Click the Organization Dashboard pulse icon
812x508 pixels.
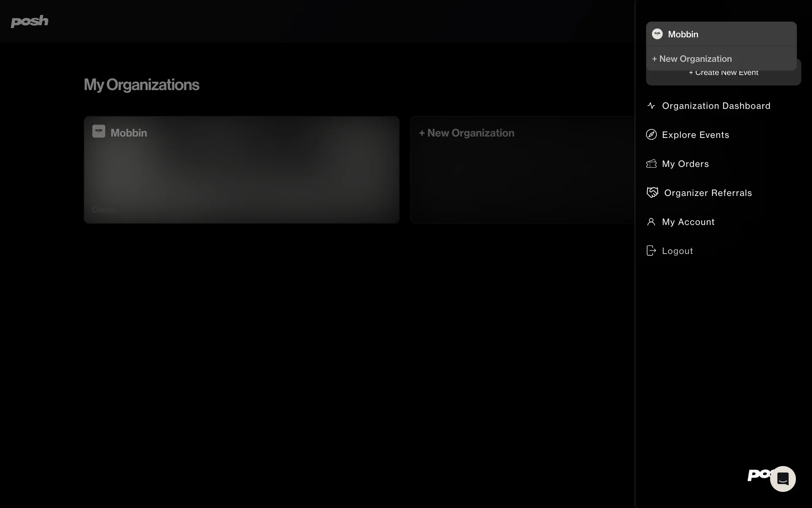tap(651, 106)
